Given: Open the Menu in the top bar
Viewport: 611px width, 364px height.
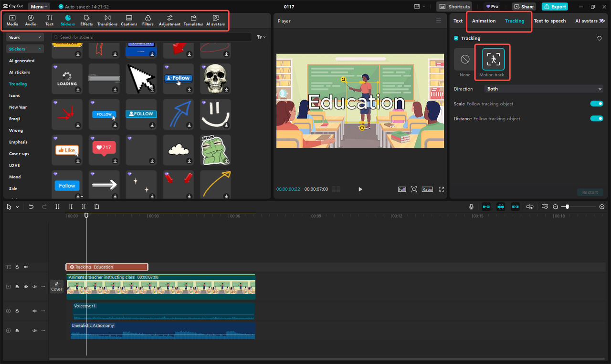Looking at the screenshot, I should click(38, 6).
